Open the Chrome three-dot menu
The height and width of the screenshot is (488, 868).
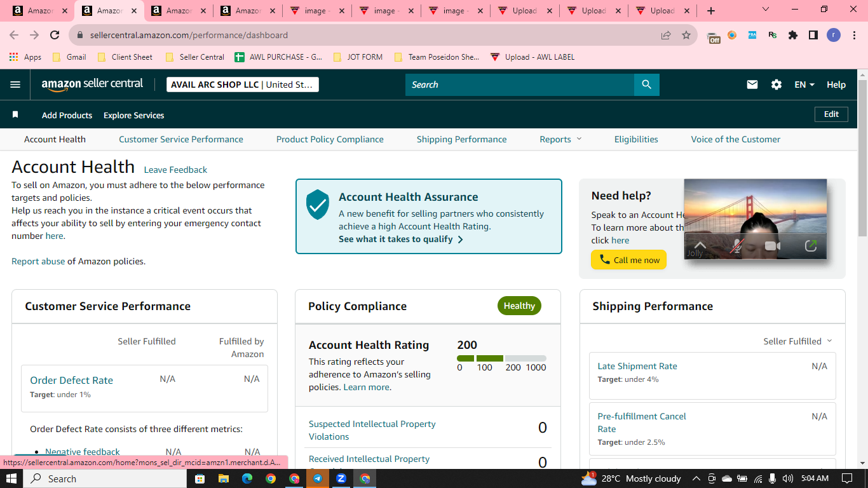point(854,35)
